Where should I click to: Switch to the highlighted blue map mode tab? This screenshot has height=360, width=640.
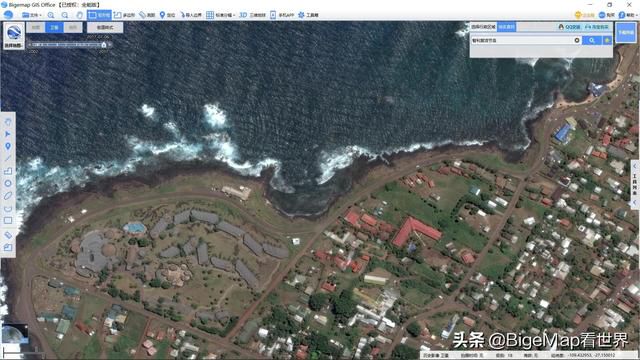[x=54, y=27]
